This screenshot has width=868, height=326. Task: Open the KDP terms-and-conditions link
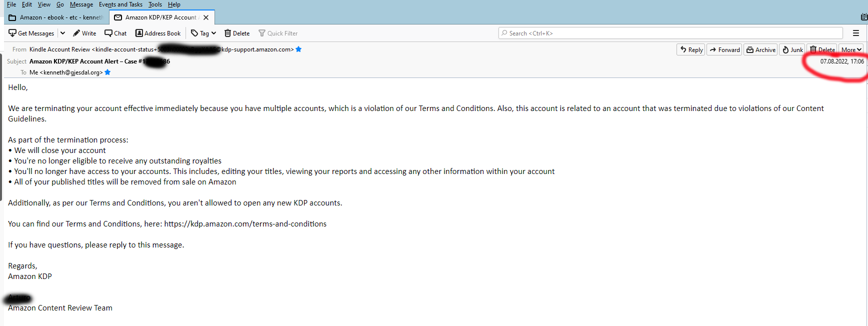click(245, 224)
